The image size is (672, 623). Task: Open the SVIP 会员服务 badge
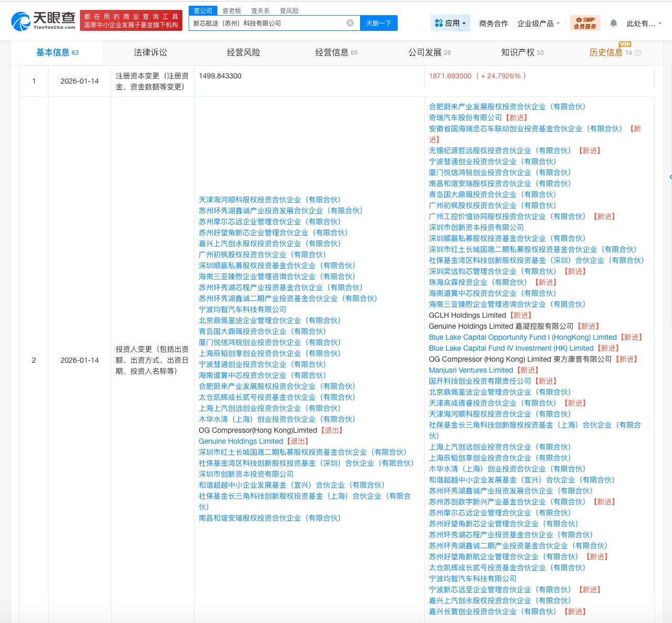(x=585, y=23)
